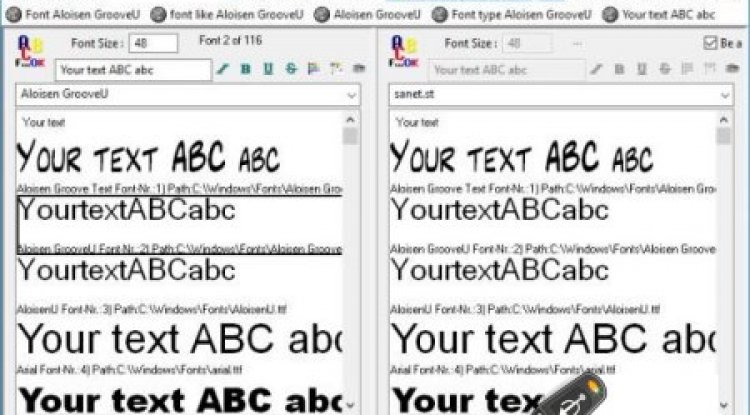Click the right panel's greyed preview text input

pos(507,70)
